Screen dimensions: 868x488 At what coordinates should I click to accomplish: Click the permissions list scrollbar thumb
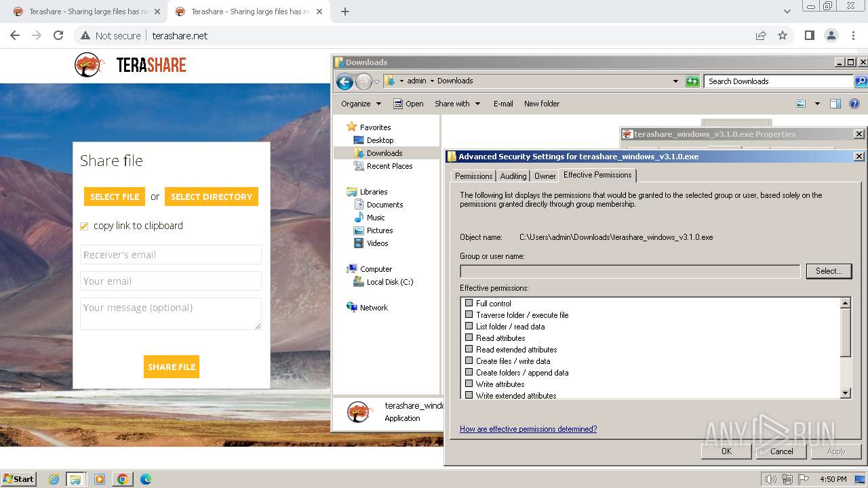coord(845,333)
